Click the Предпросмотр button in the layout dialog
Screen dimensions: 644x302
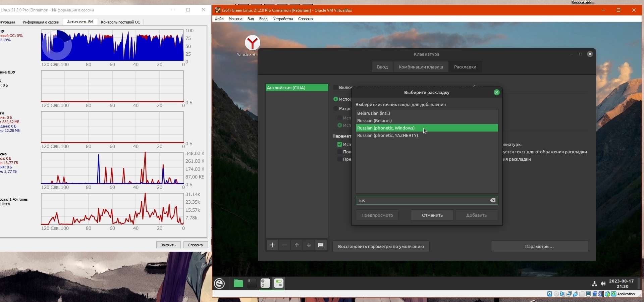(x=377, y=215)
